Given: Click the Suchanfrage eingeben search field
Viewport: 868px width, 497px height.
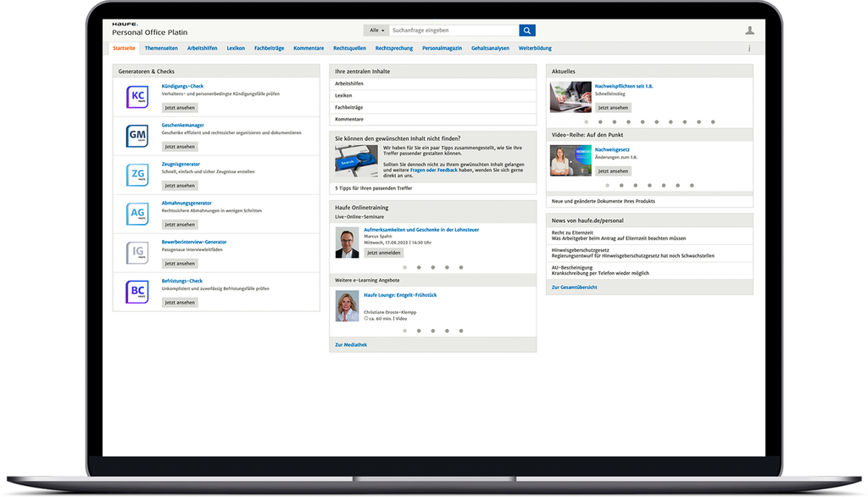Looking at the screenshot, I should [454, 31].
